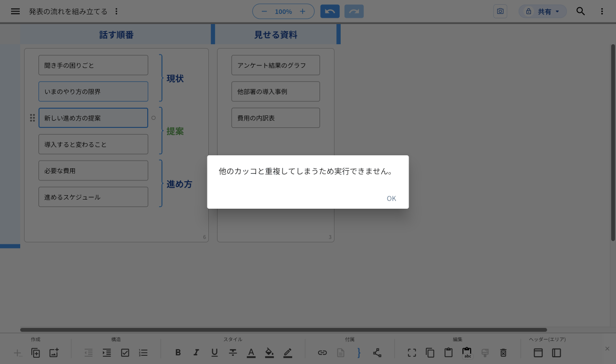Image resolution: width=616 pixels, height=364 pixels.
Task: Select the 新しい進め方の提案 card
Action: [x=93, y=118]
